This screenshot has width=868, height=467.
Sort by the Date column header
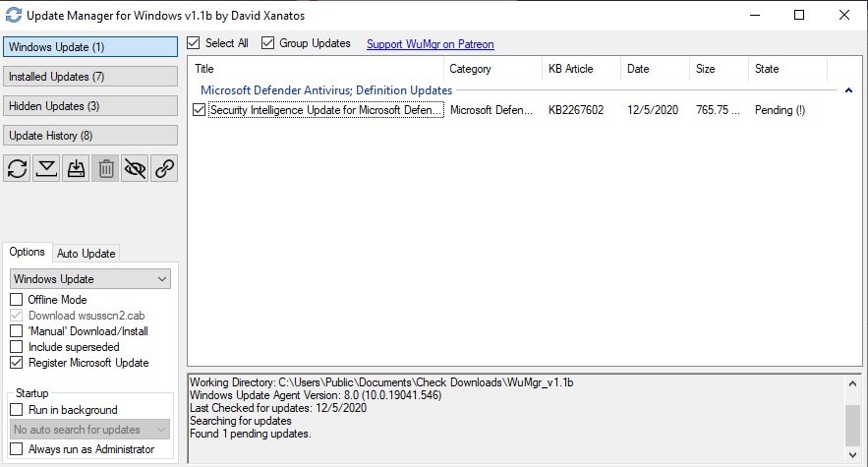[655, 69]
